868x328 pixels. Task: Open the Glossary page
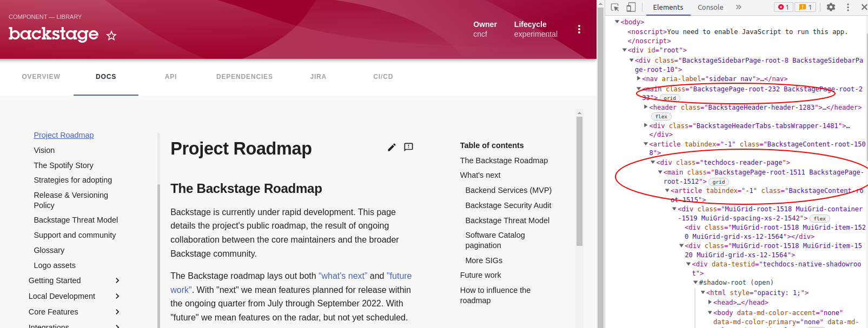coord(49,250)
